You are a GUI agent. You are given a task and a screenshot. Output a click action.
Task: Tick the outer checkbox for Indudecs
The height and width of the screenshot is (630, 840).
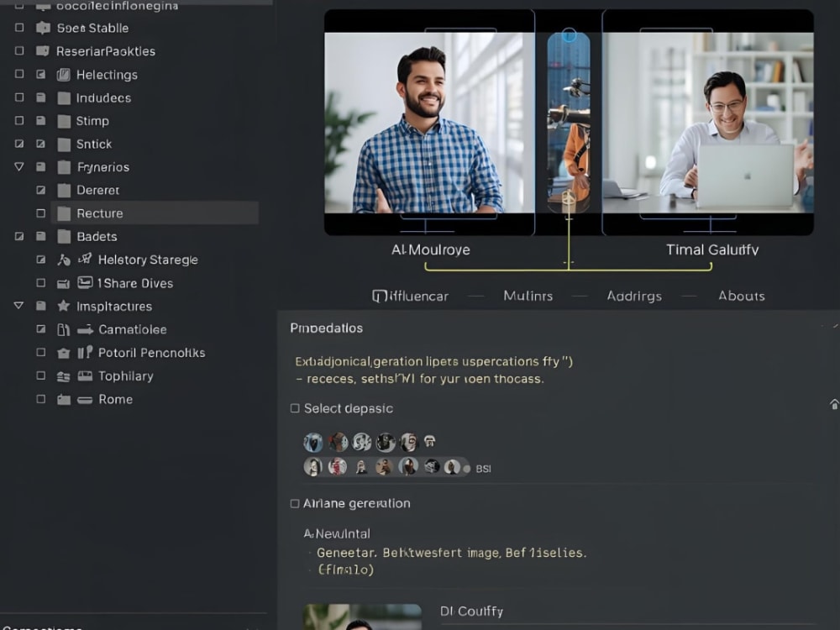click(x=19, y=97)
